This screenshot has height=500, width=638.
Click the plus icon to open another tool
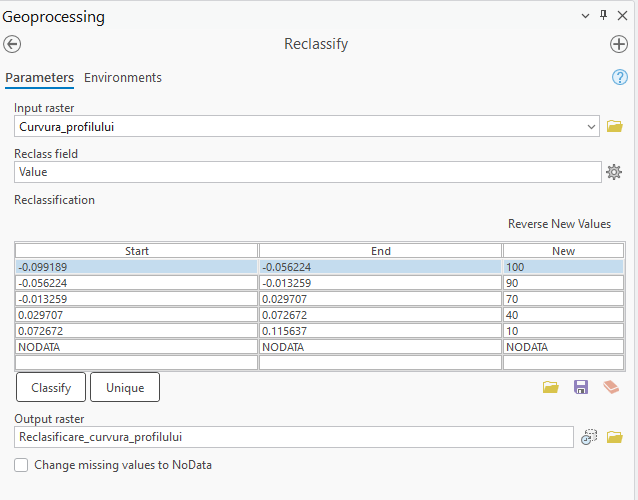[619, 44]
